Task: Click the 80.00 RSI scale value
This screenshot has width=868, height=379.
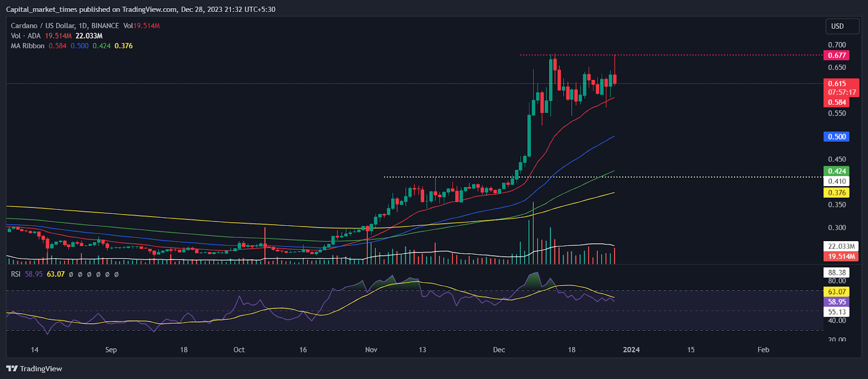Action: coord(837,281)
